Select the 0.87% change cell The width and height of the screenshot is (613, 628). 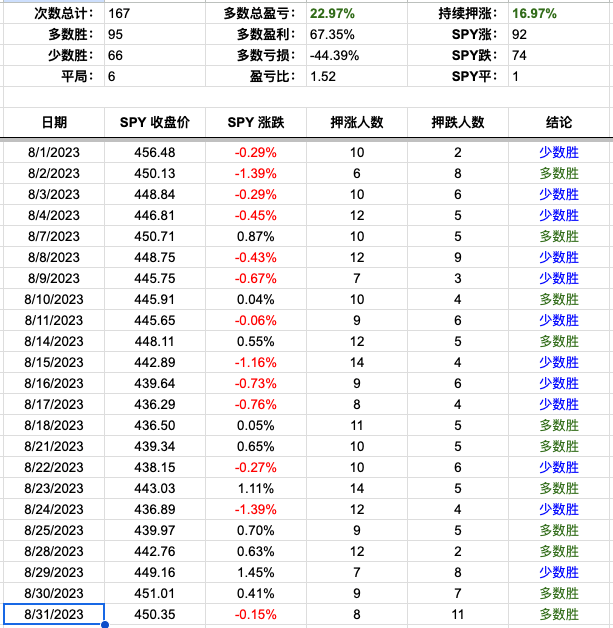click(256, 236)
